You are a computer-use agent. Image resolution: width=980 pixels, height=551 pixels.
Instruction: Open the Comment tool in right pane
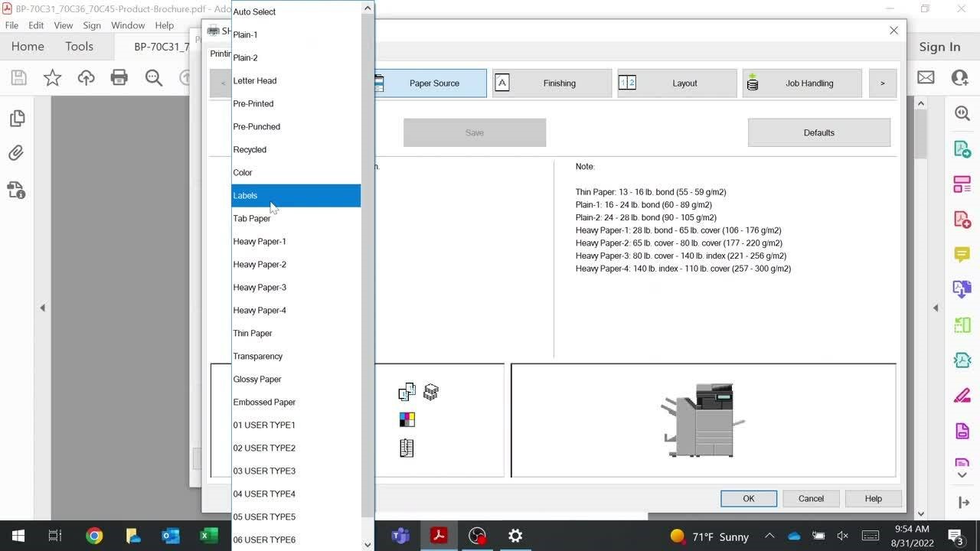coord(962,254)
